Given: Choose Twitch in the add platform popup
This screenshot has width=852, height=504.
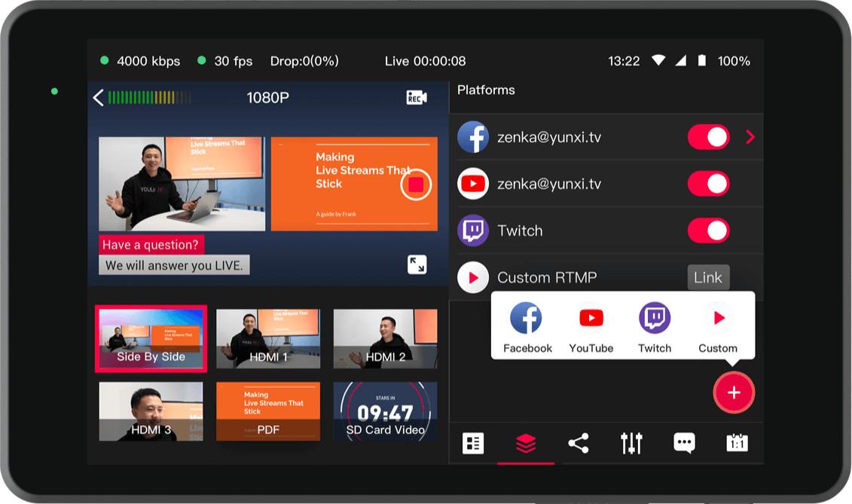Looking at the screenshot, I should (654, 328).
